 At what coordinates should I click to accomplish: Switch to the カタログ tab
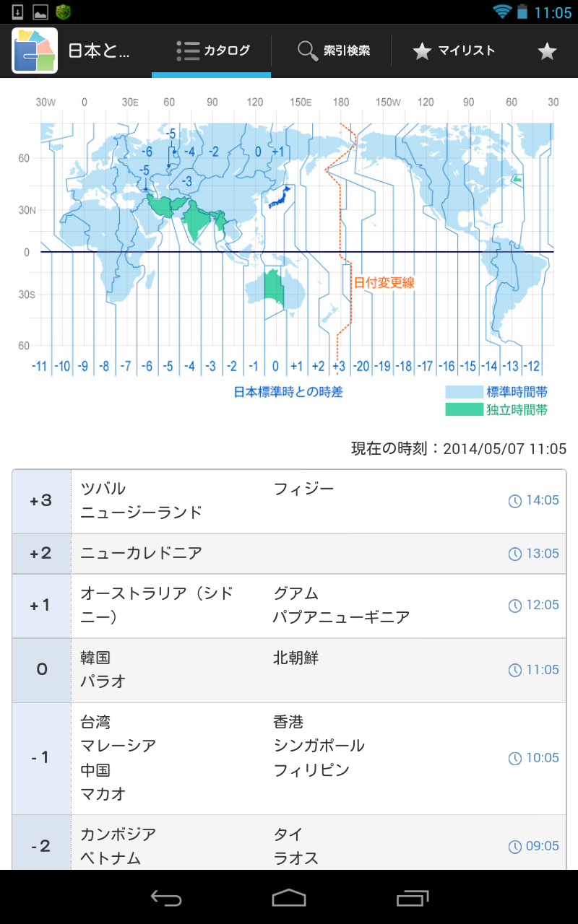pos(211,51)
